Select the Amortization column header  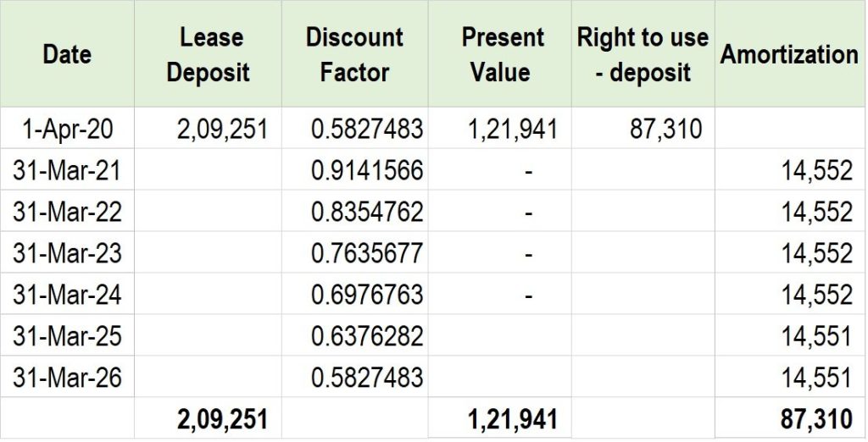[788, 55]
